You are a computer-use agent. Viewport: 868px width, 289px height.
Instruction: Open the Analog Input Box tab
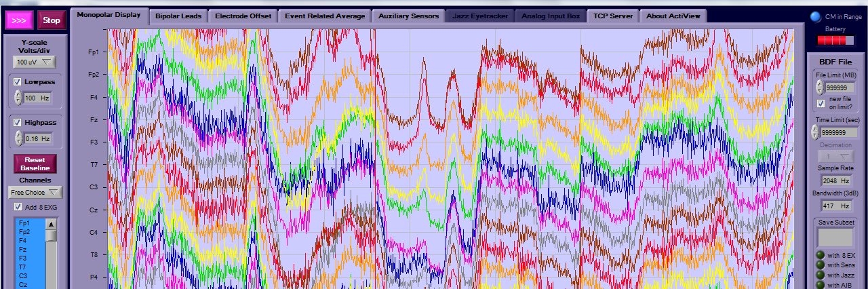550,16
